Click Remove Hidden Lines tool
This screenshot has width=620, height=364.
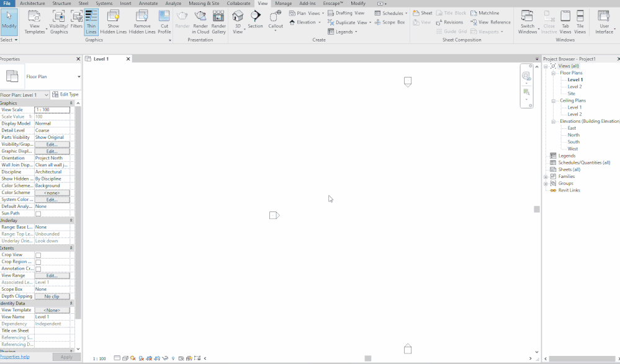[x=142, y=22]
